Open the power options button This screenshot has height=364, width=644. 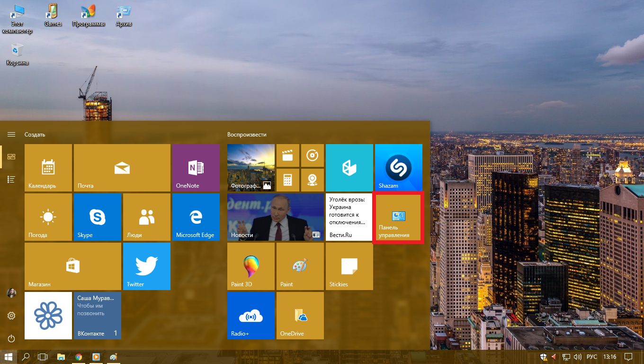[11, 338]
